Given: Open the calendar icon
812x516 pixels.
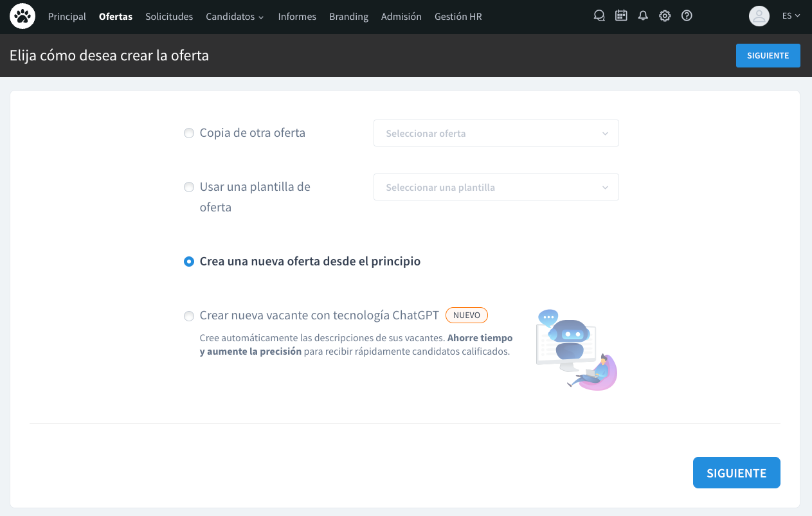Looking at the screenshot, I should point(621,17).
